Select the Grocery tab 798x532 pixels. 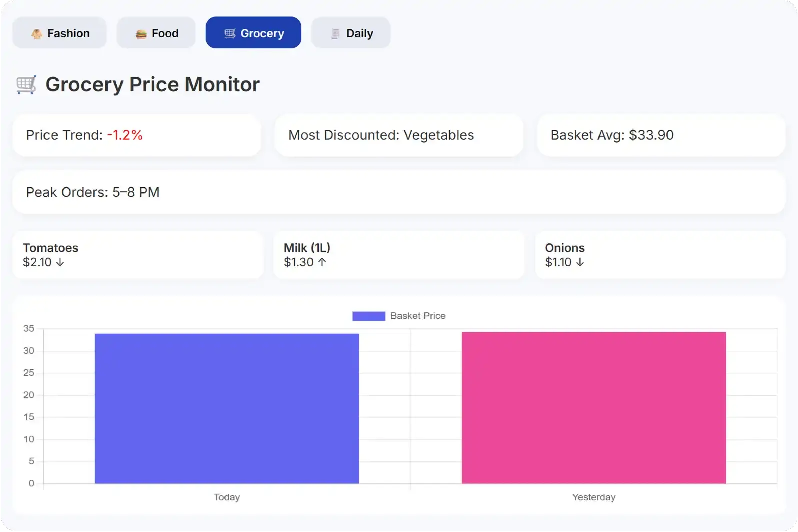253,33
